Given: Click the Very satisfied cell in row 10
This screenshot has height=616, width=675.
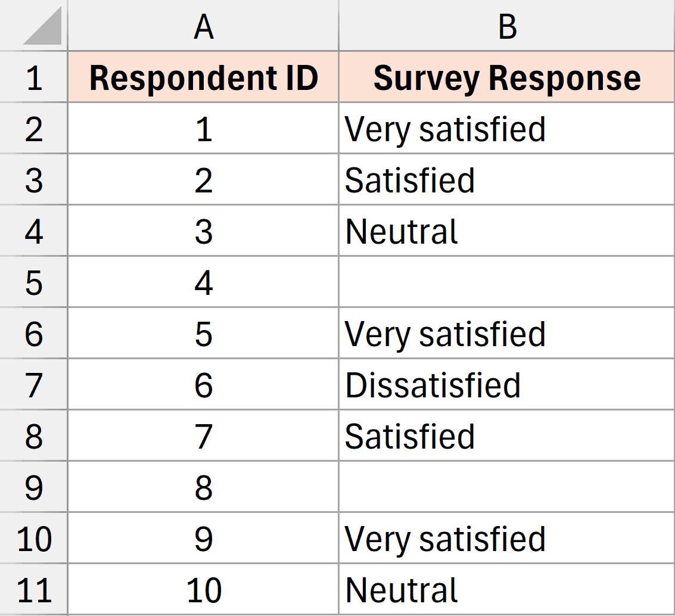Looking at the screenshot, I should pyautogui.click(x=506, y=539).
